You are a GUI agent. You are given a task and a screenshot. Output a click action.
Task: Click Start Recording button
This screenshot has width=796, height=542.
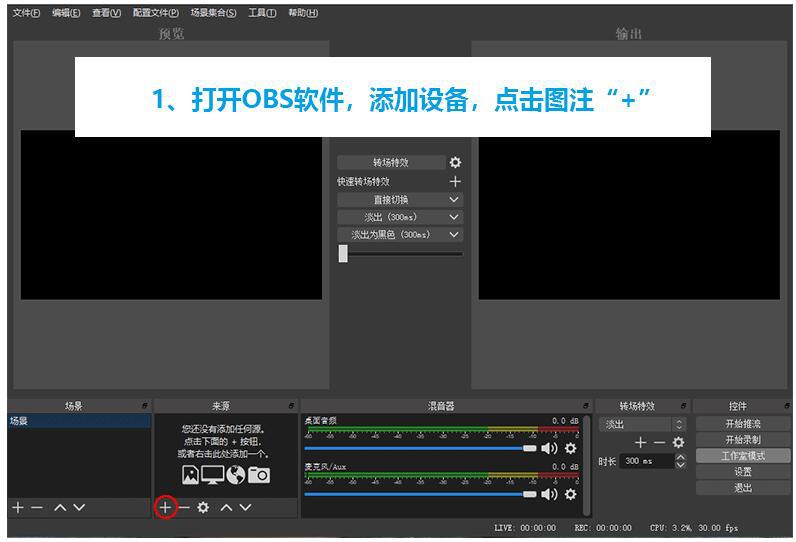pyautogui.click(x=743, y=439)
